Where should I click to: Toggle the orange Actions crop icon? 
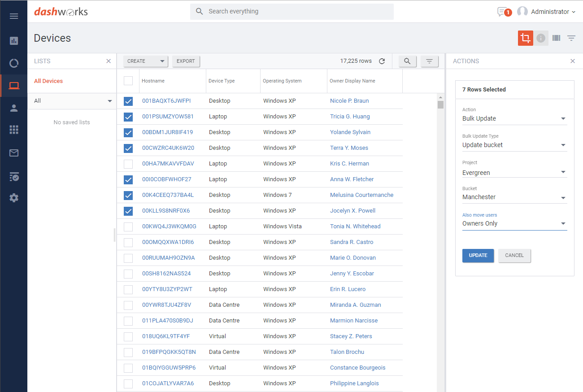click(x=526, y=38)
